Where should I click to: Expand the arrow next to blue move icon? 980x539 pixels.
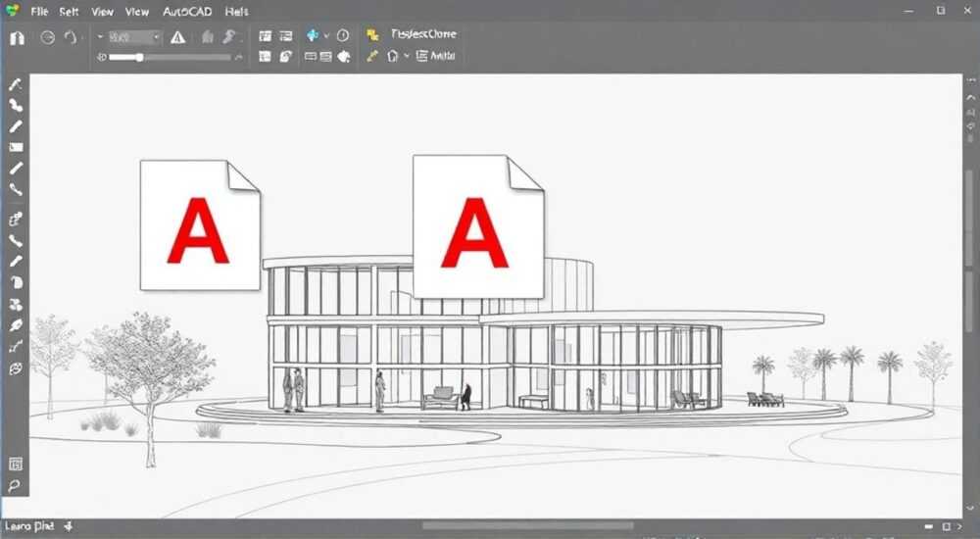pyautogui.click(x=326, y=35)
